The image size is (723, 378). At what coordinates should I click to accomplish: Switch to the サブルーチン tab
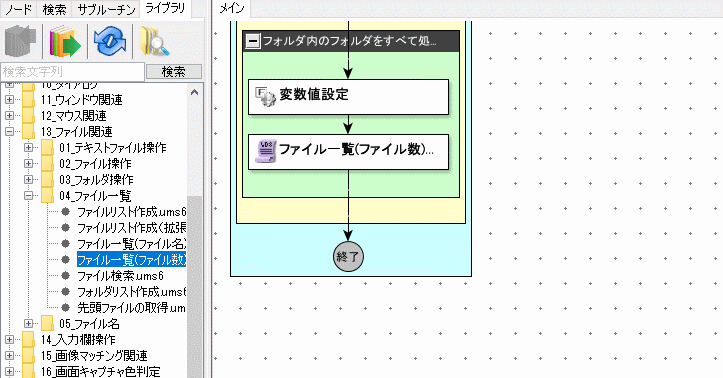click(x=106, y=9)
